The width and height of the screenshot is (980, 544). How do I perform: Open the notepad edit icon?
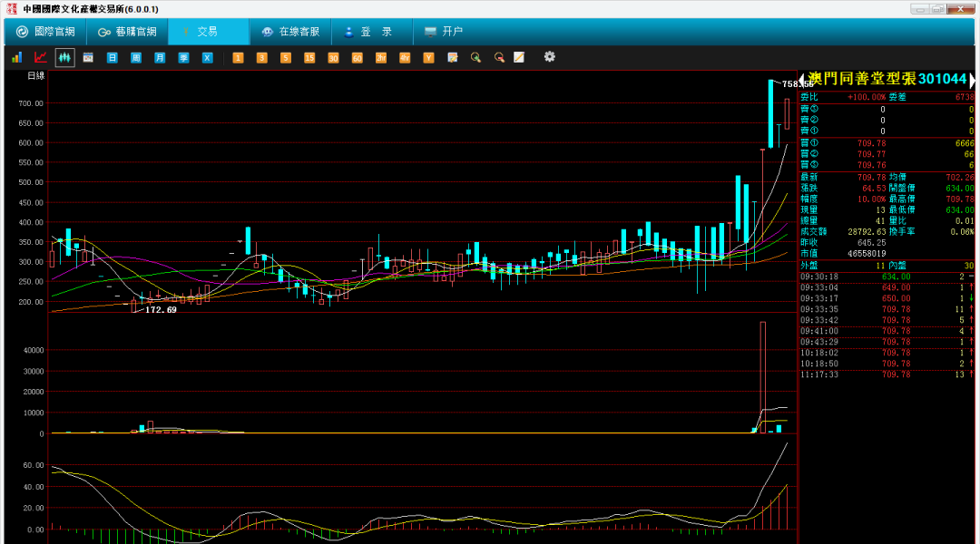(x=453, y=57)
